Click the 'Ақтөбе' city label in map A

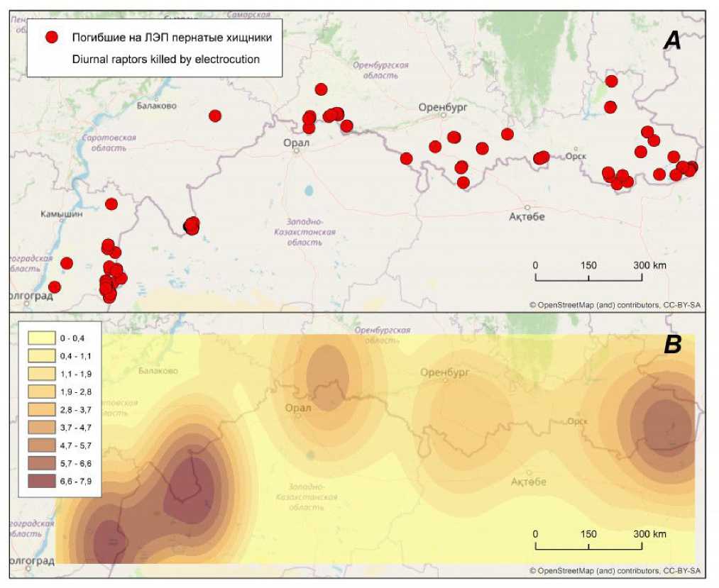coord(527,216)
